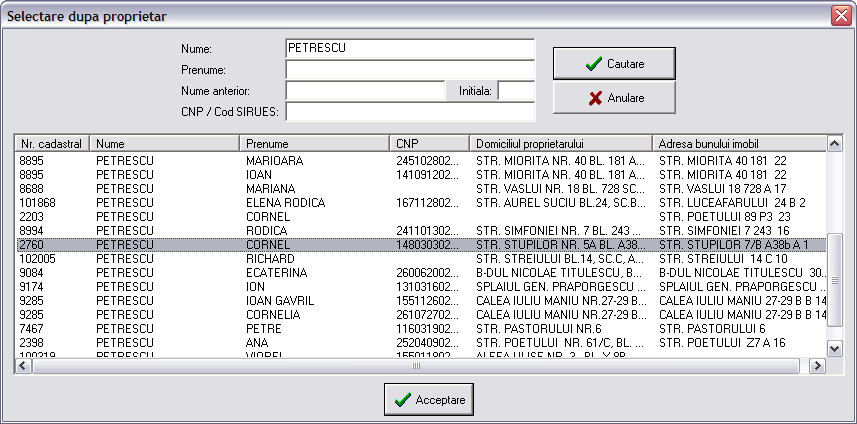Viewport: 857px width, 424px height.
Task: Sort by Nr. cadastral column header
Action: pos(52,143)
